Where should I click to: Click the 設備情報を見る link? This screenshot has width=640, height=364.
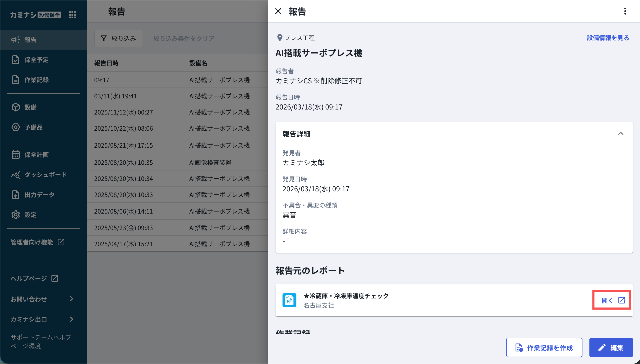[608, 38]
